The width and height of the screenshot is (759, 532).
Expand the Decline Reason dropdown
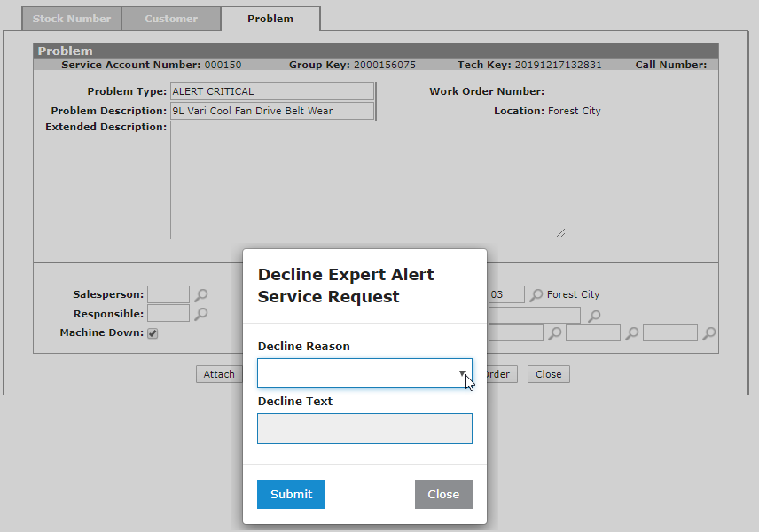coord(364,373)
